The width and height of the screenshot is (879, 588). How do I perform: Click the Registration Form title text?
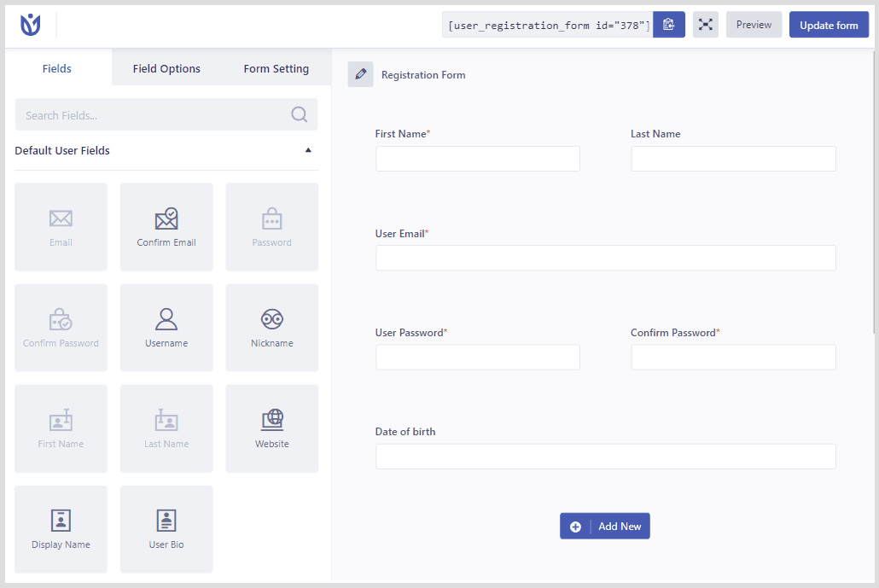click(423, 74)
